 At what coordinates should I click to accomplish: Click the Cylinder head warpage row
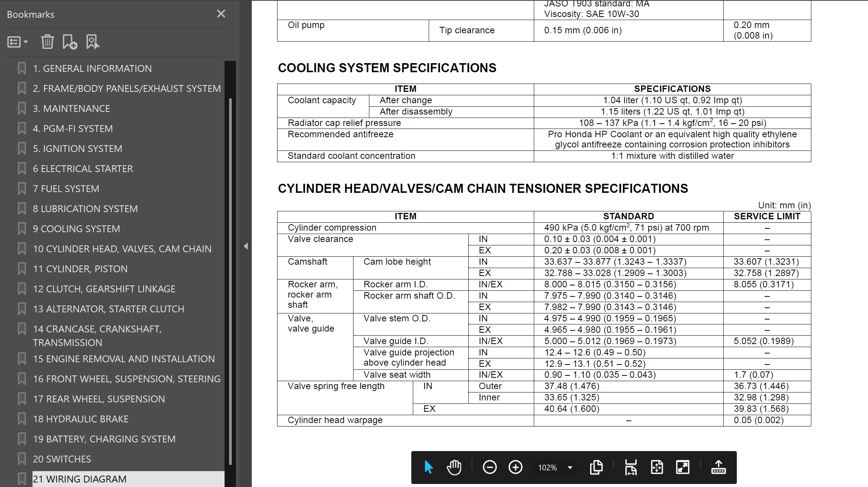click(x=544, y=420)
